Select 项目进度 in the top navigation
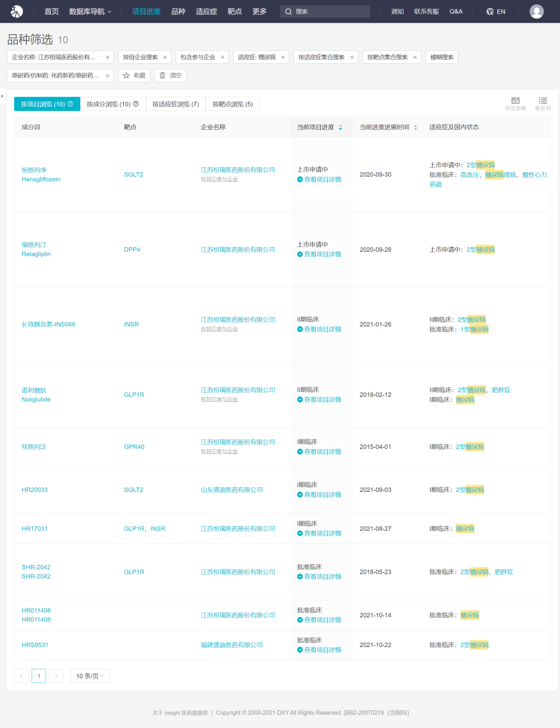Viewport: 560px width, 728px height. pos(146,11)
